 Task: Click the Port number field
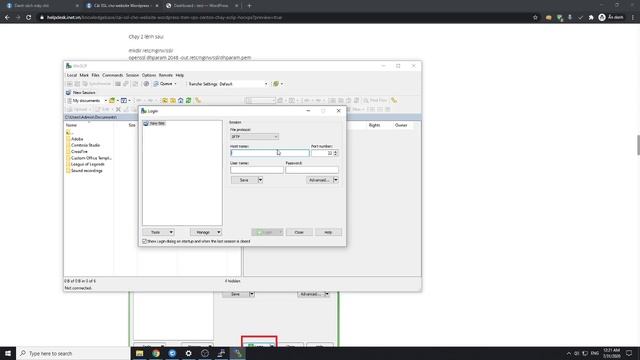tap(322, 153)
